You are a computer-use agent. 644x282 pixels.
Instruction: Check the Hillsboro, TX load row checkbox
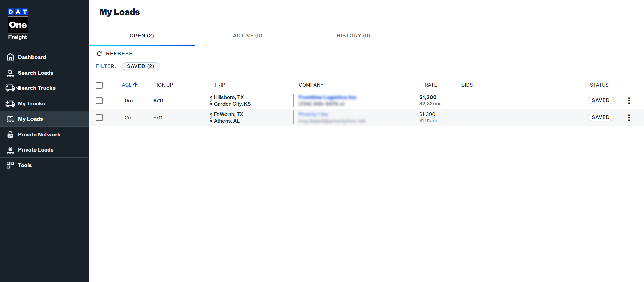(x=99, y=101)
